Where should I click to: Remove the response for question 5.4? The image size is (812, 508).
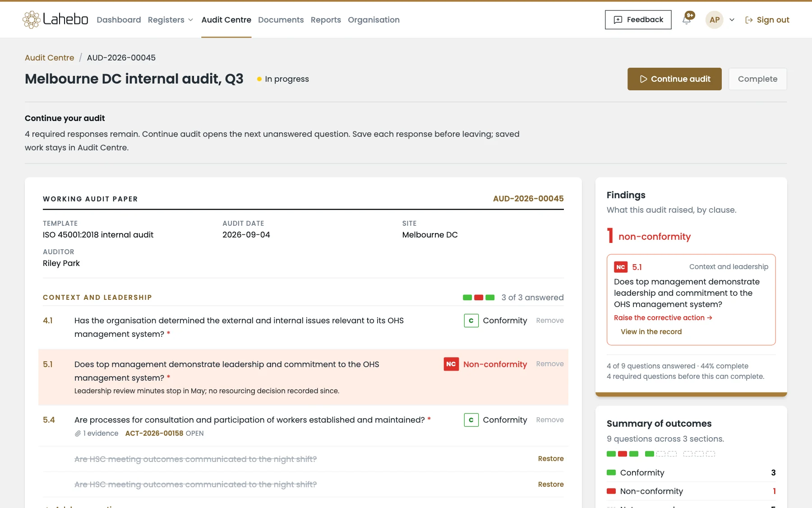coord(550,420)
